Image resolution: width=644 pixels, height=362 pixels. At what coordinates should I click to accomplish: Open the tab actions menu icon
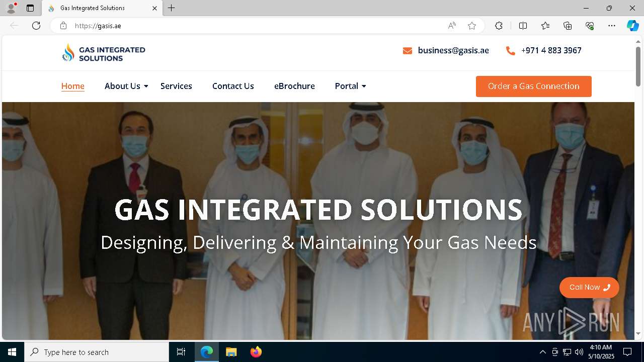point(30,8)
